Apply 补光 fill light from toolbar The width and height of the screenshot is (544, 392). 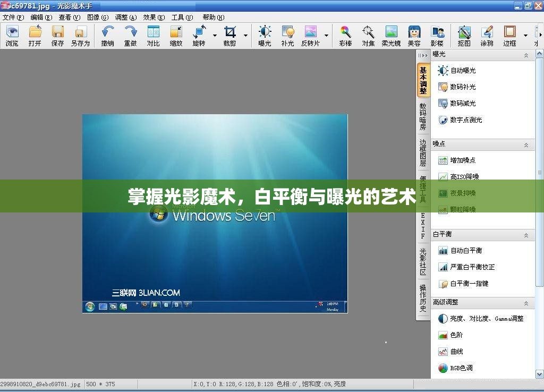[287, 36]
